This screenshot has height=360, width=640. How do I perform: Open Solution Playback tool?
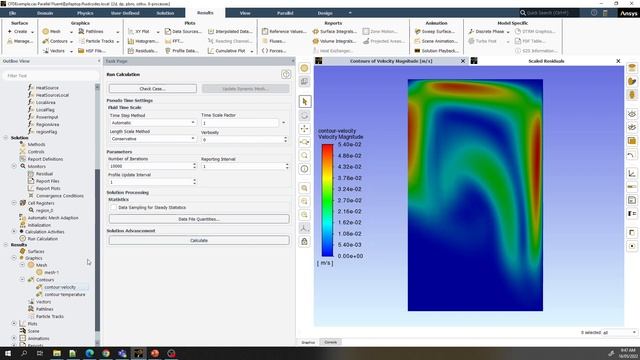pos(436,51)
